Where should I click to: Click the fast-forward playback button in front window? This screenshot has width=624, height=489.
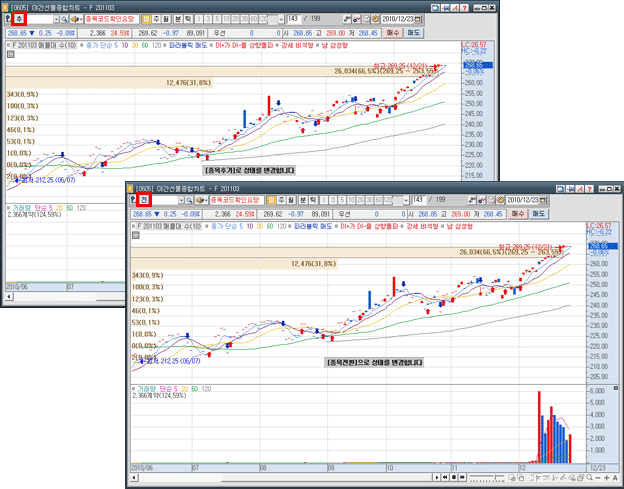[462, 477]
